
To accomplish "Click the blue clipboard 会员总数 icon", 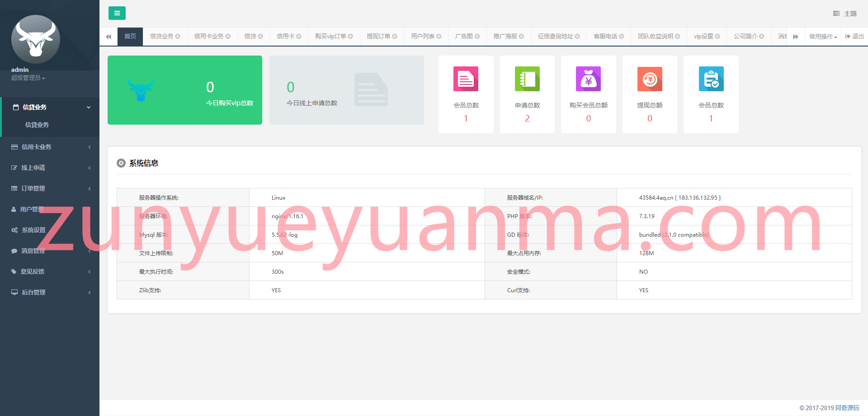I will pos(711,79).
